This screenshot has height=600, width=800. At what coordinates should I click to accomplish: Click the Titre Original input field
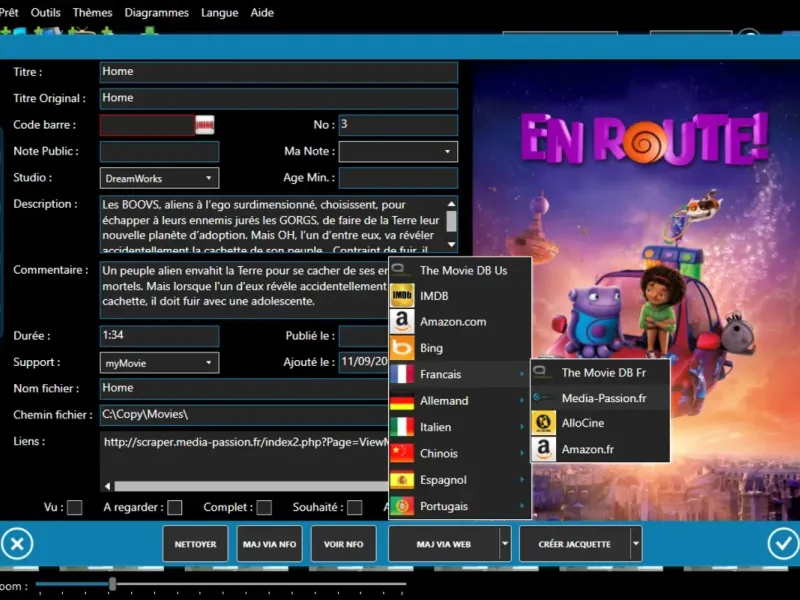(x=279, y=98)
